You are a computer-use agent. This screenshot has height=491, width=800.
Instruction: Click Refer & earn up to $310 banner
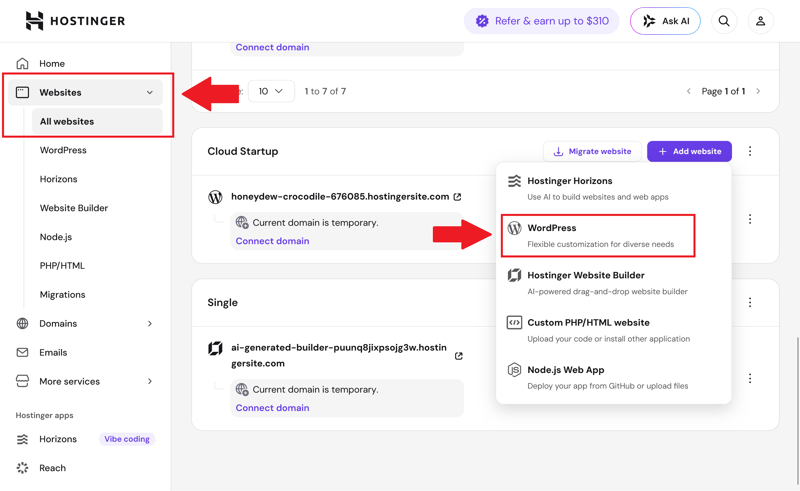(541, 21)
